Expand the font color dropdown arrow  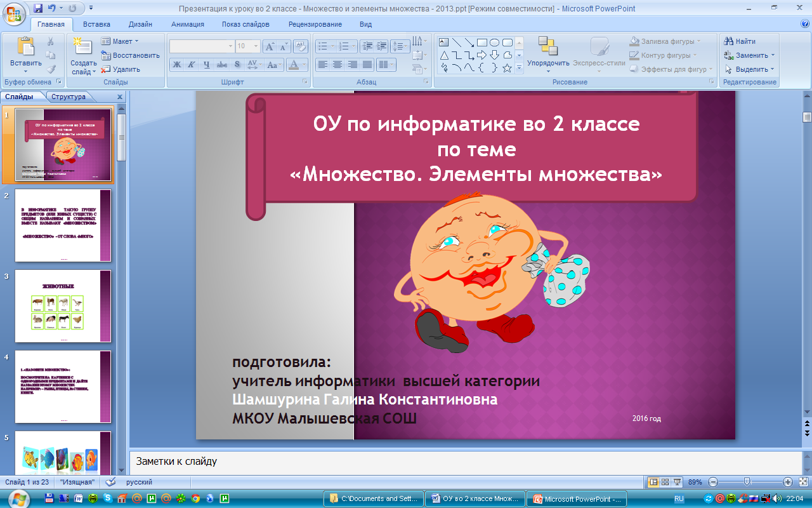coord(304,65)
